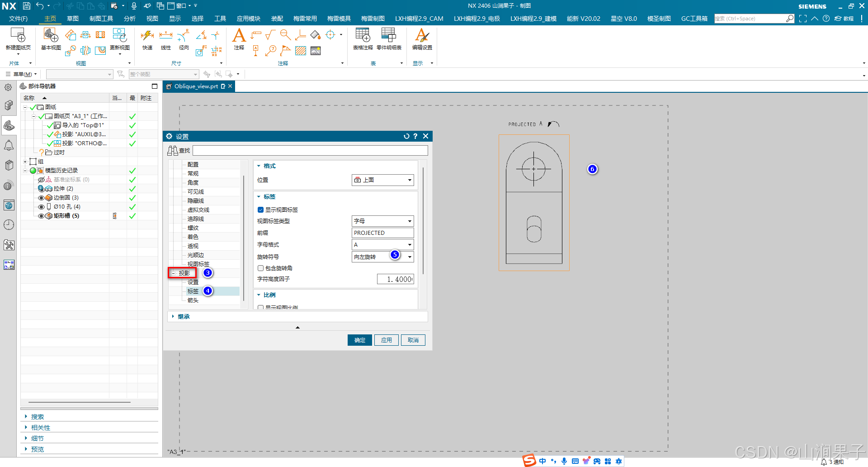This screenshot has height=467, width=868.
Task: Open the 视图标签类型 dropdown showing 字母
Action: tap(382, 221)
